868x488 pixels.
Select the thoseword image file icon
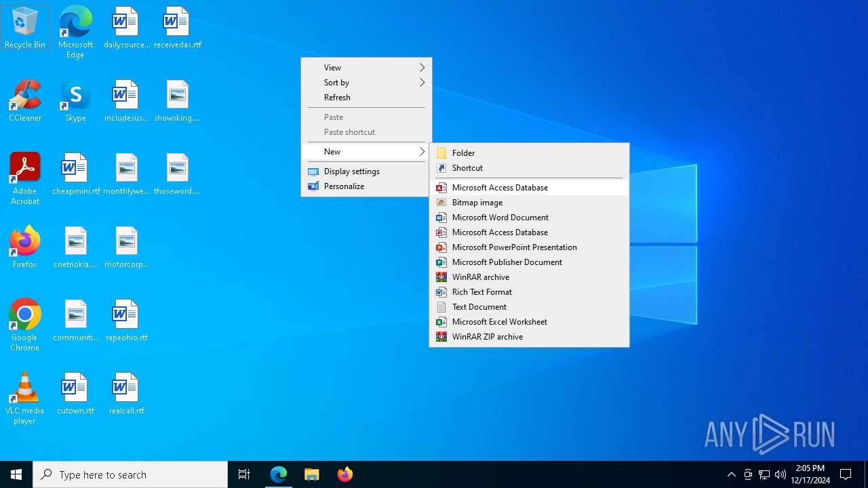(x=177, y=174)
